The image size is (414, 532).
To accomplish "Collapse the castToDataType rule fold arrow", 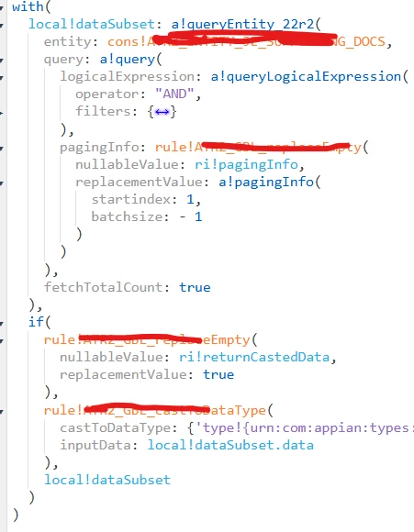I will (2, 412).
